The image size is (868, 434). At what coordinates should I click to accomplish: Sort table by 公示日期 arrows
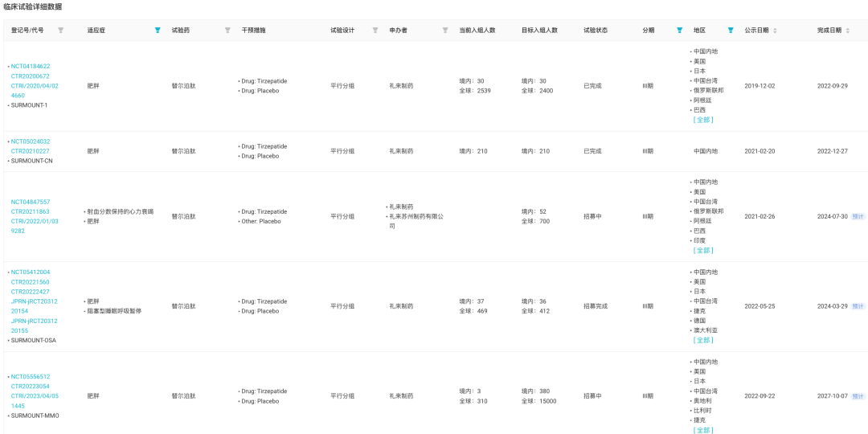coord(775,31)
